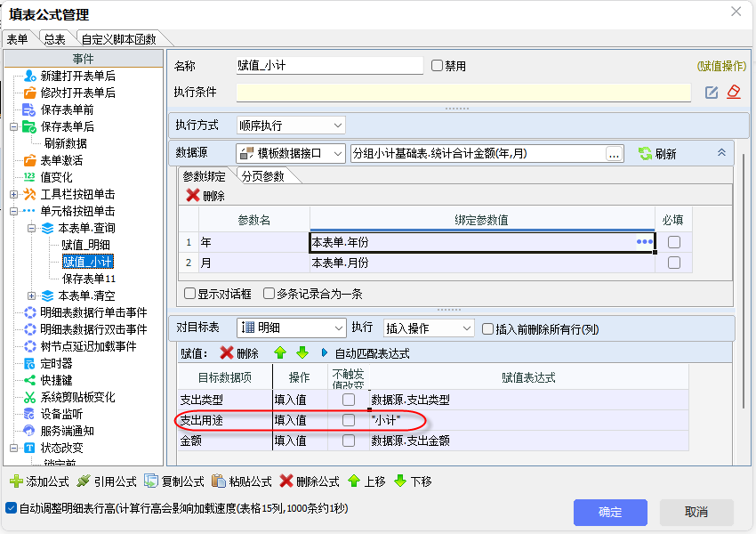
Task: Click the edit execution condition pencil icon
Action: 712,93
